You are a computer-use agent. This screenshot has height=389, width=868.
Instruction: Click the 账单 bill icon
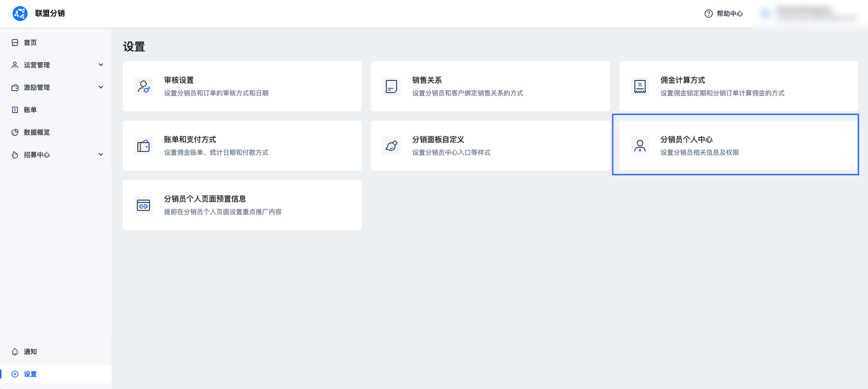pyautogui.click(x=15, y=110)
